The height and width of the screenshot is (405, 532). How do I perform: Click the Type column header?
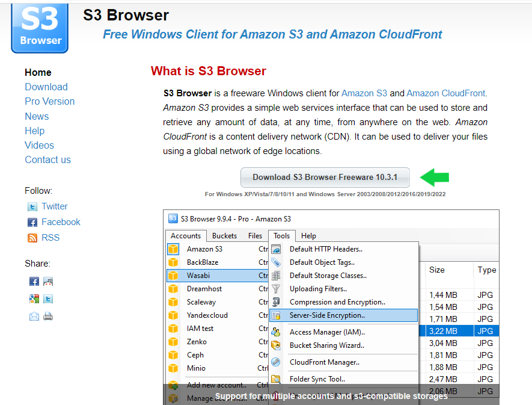click(x=486, y=270)
